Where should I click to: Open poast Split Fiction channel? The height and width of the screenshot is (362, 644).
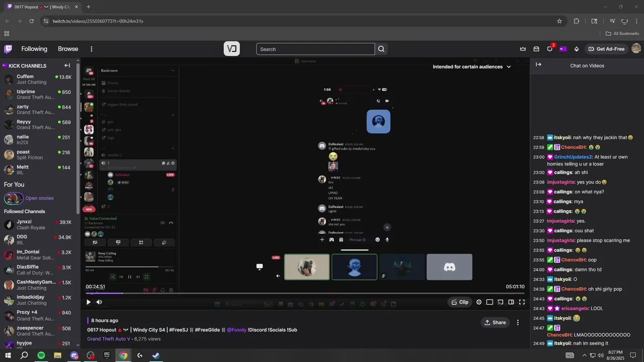tap(38, 155)
